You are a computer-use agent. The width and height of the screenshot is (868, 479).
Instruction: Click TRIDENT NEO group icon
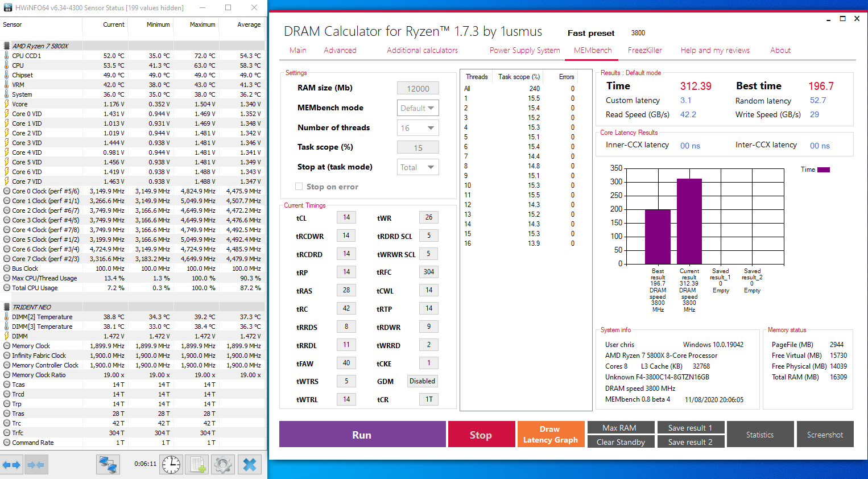click(7, 307)
